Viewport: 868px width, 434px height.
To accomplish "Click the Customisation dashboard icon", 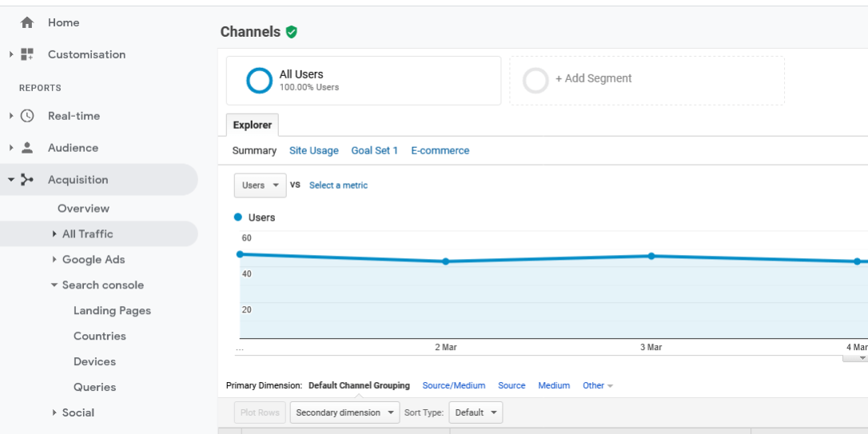I will (27, 54).
